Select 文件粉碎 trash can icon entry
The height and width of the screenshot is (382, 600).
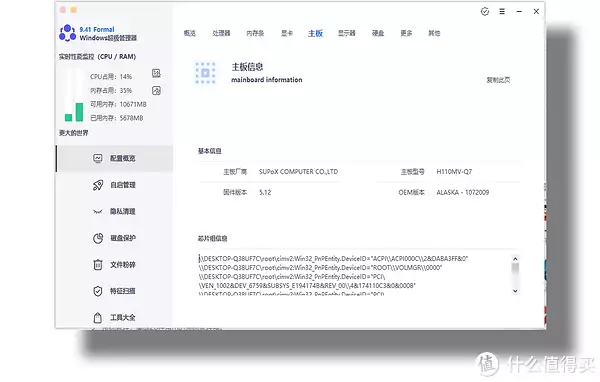[114, 264]
